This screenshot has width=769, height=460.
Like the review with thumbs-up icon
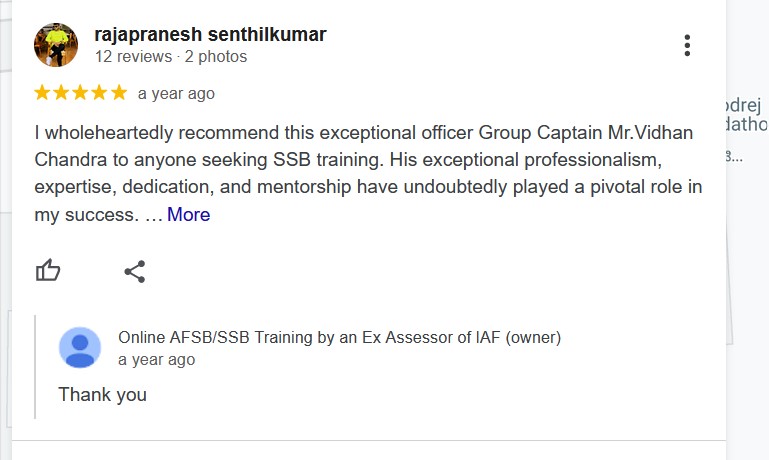click(x=48, y=270)
